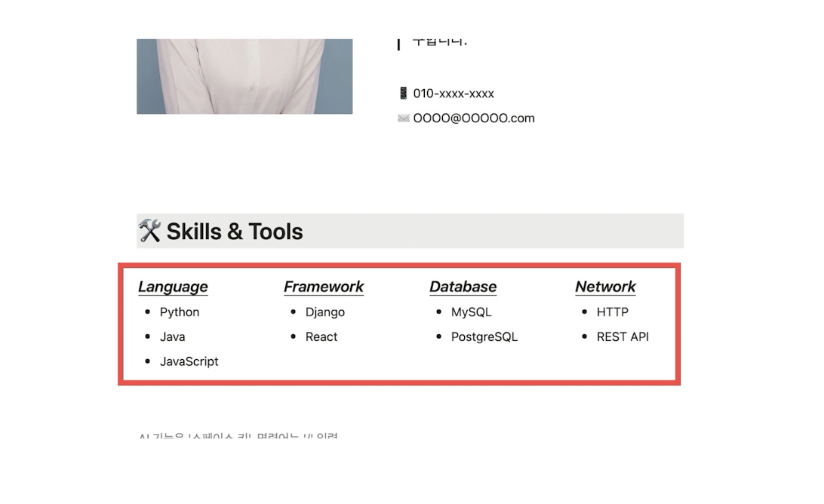Click the React list item
This screenshot has height=504, width=824.
(321, 337)
